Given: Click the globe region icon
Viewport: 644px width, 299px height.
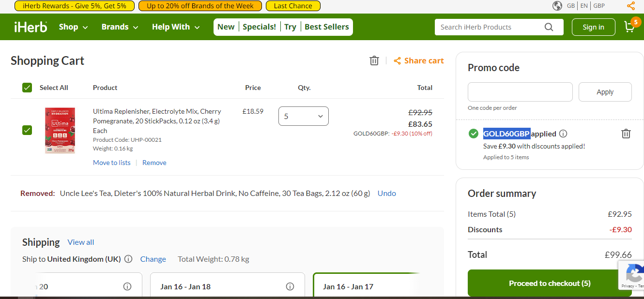Looking at the screenshot, I should coord(557,6).
